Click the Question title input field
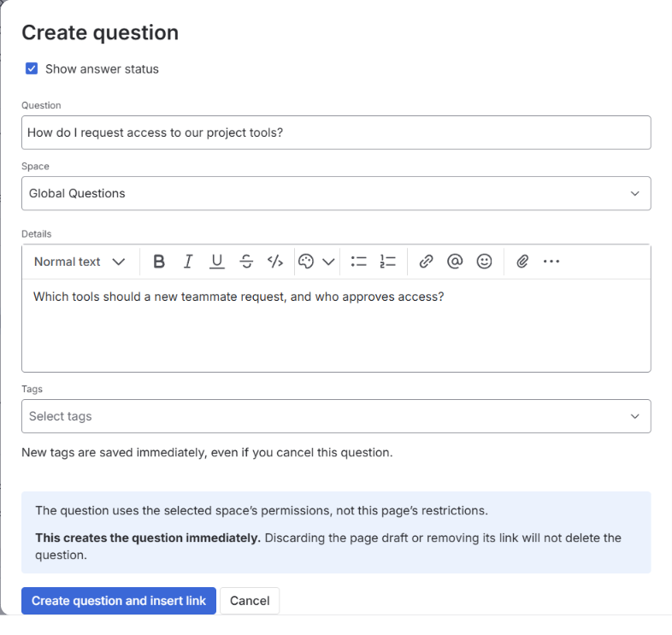This screenshot has height=635, width=672. 336,132
